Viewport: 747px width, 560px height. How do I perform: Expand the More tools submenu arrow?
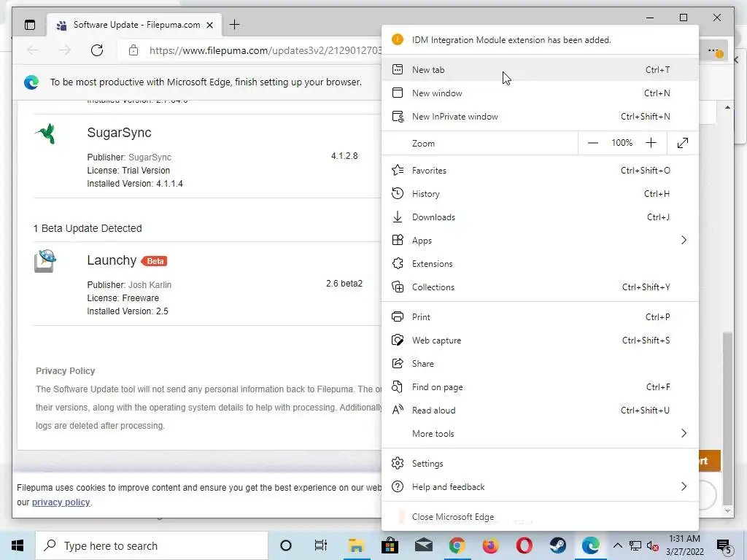point(684,433)
